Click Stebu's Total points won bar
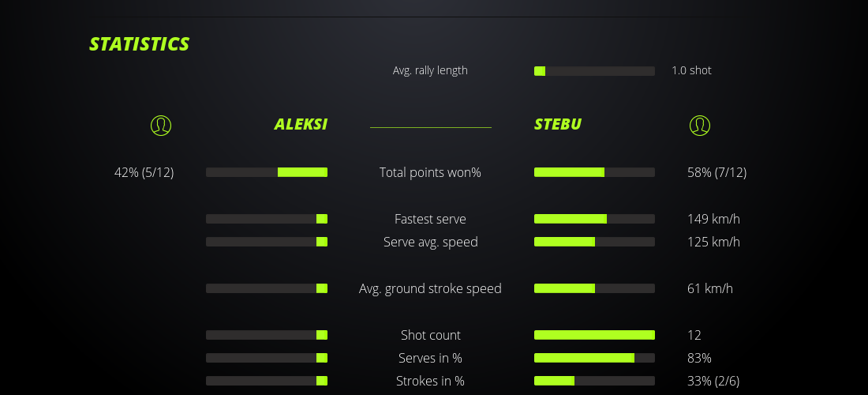 pyautogui.click(x=594, y=172)
